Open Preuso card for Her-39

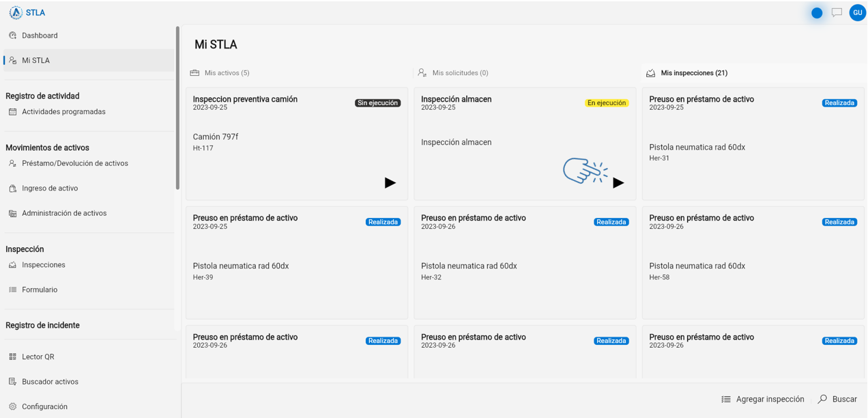(297, 262)
